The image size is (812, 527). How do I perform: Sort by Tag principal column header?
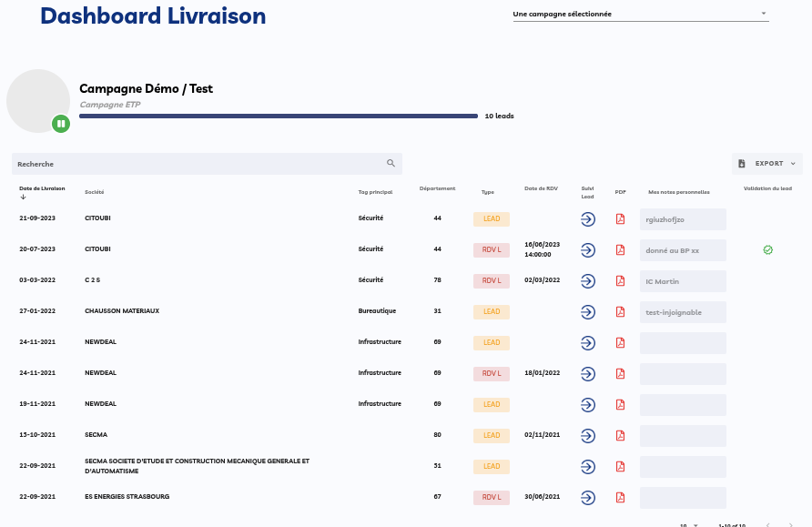pyautogui.click(x=375, y=192)
